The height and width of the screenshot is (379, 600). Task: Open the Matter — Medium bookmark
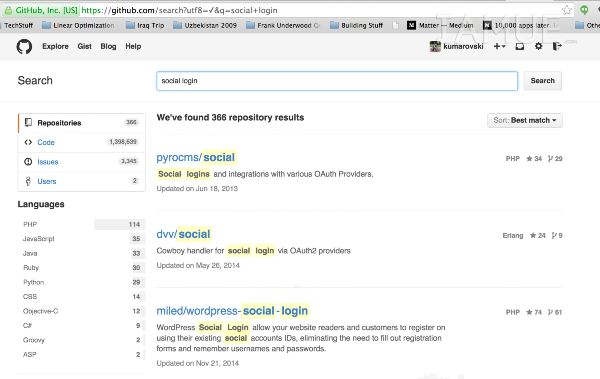tap(440, 25)
